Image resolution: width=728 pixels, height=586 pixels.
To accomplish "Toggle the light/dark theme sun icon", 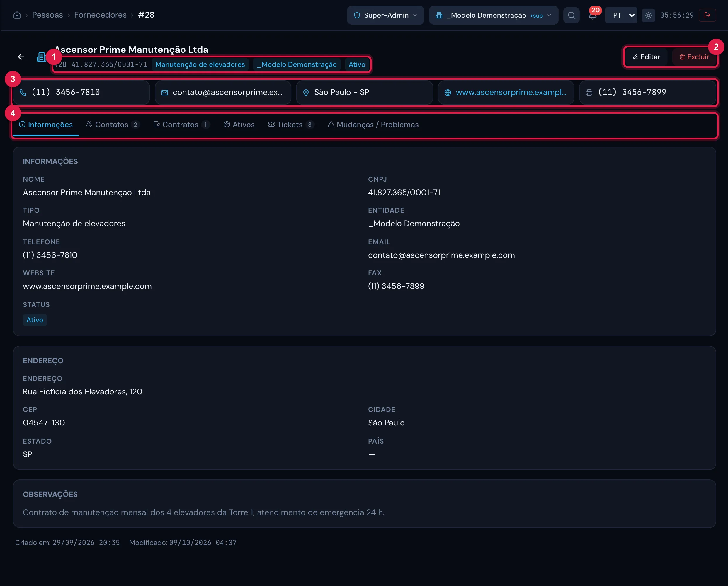I will pos(648,15).
